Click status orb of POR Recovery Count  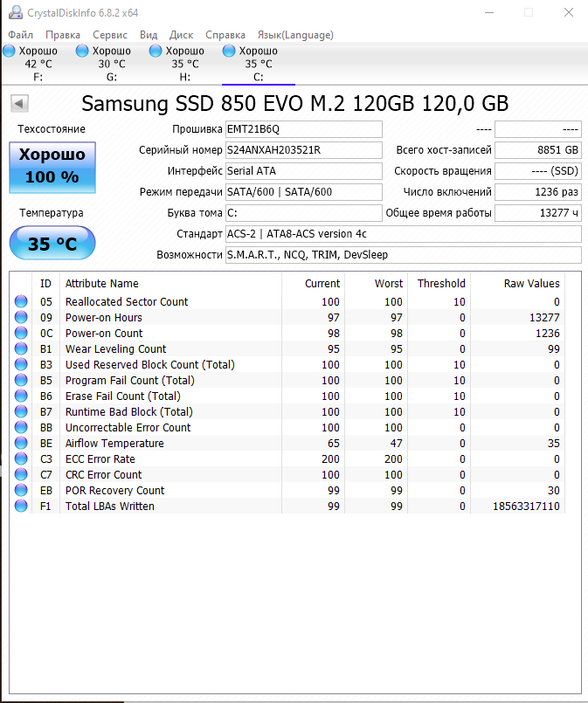[x=21, y=490]
